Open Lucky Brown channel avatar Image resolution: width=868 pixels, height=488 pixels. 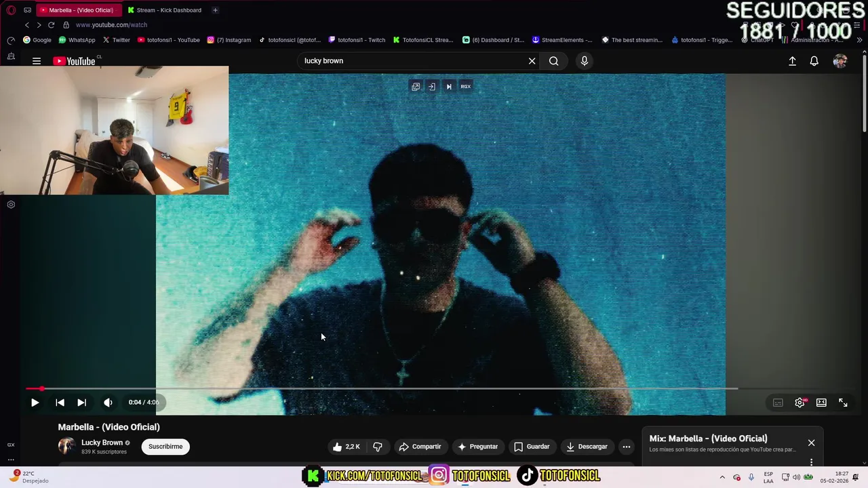click(x=66, y=446)
